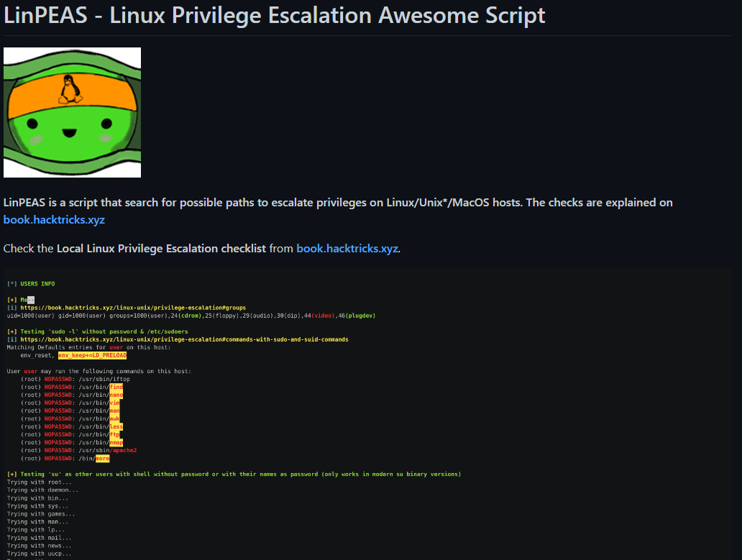
Task: Open the first book.hacktricks.xyz link
Action: pyautogui.click(x=54, y=219)
